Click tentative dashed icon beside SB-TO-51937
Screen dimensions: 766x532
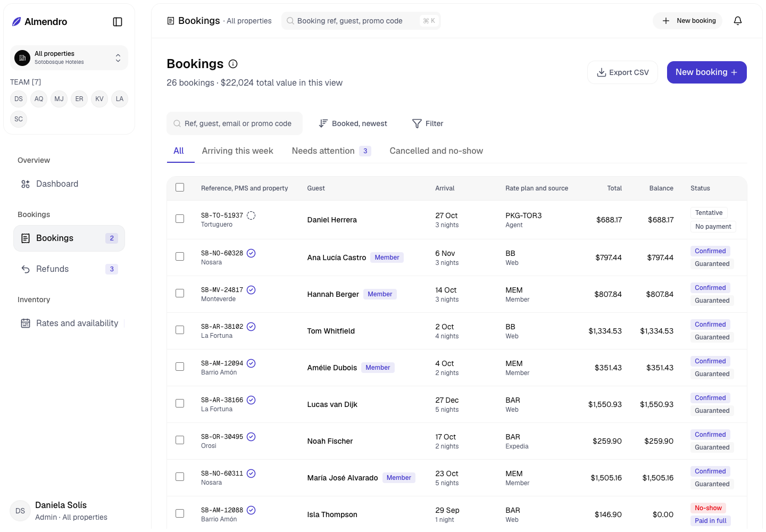tap(251, 215)
